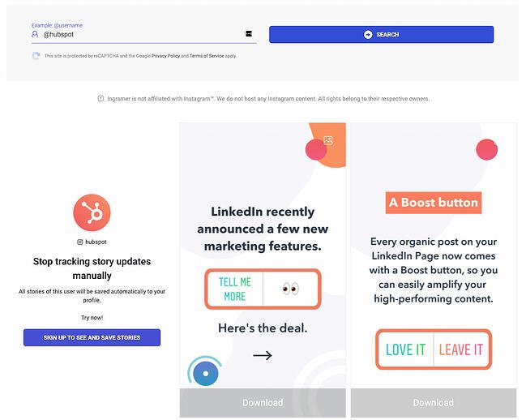This screenshot has height=420, width=526.
Task: Click the reCAPTCHA logo icon
Action: click(x=36, y=56)
